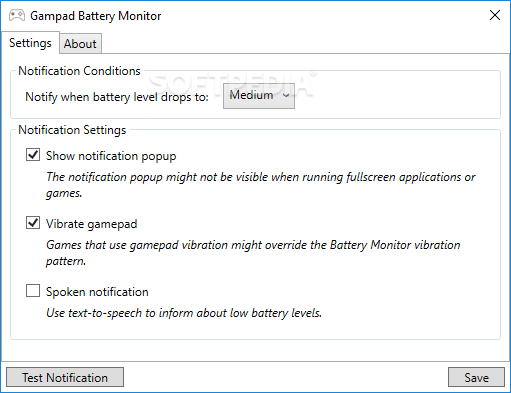The image size is (511, 393).
Task: Click the Notification Conditions group heading
Action: 79,71
